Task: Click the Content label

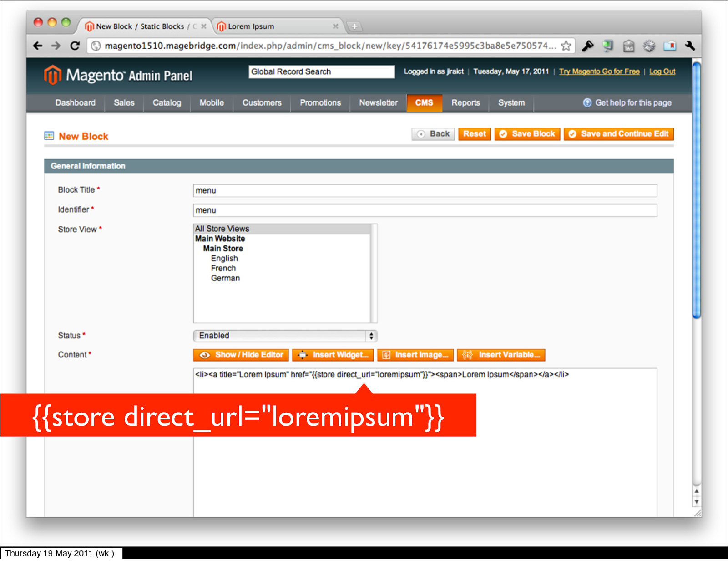Action: (72, 355)
